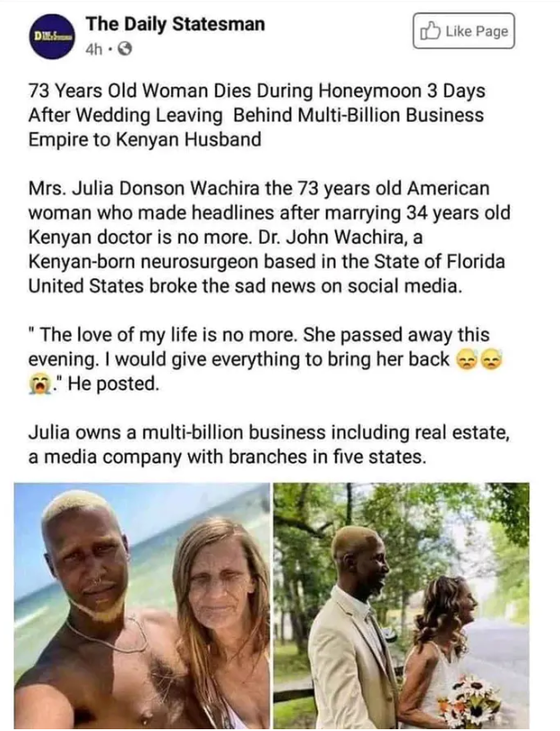Click the thumbs-up icon in Like Page

[x=430, y=31]
